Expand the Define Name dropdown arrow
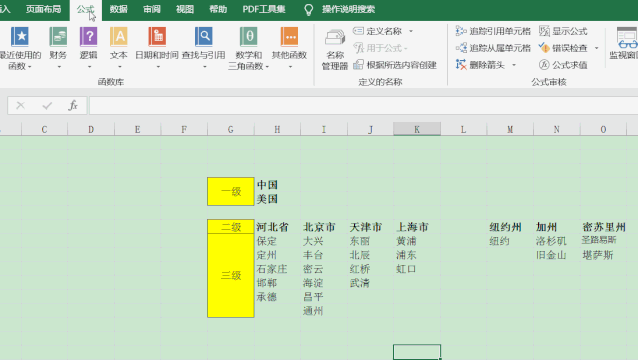This screenshot has width=638, height=360. pos(411,31)
